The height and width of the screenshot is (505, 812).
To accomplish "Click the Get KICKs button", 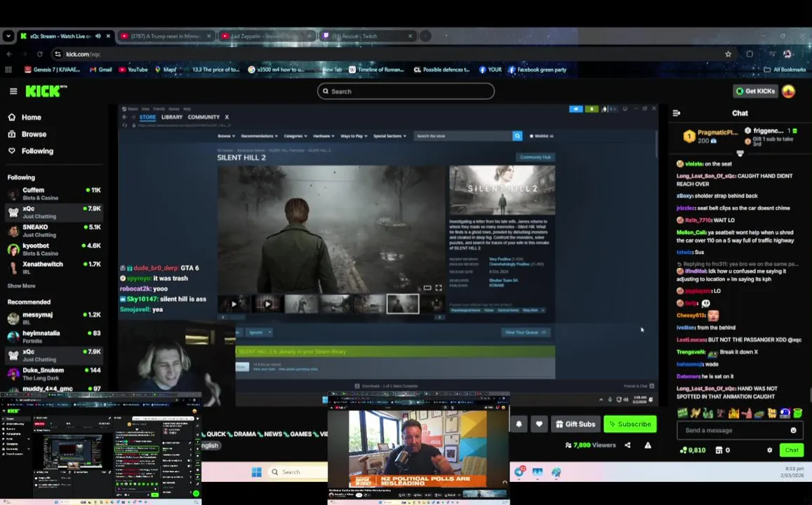I will 756,91.
